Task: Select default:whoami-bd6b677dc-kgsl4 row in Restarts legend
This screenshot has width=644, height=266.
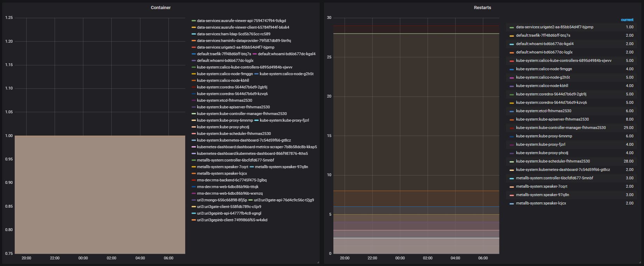Action: pyautogui.click(x=572, y=44)
